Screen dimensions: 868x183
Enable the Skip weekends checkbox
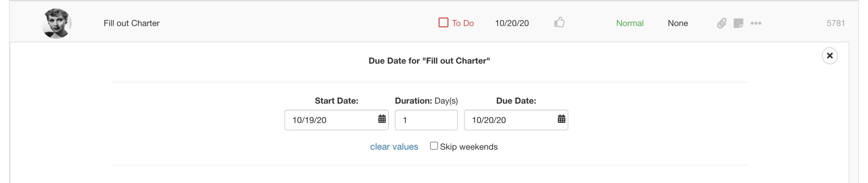coord(434,146)
